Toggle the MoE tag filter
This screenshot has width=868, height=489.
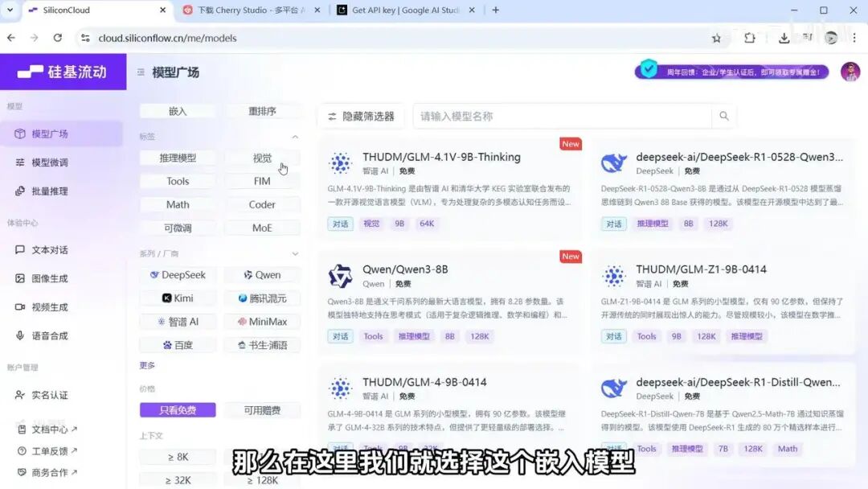(262, 228)
